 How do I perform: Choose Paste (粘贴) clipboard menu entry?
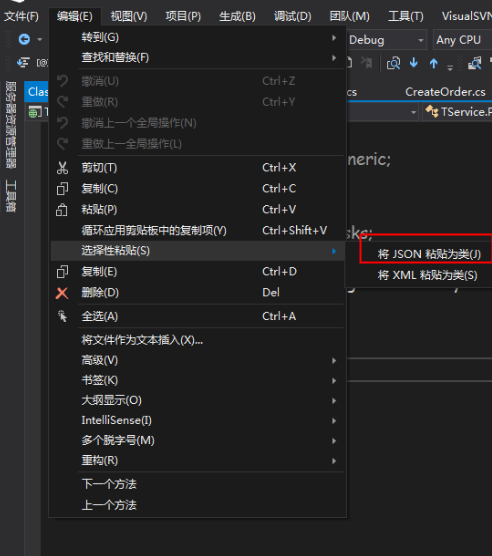pos(197,210)
